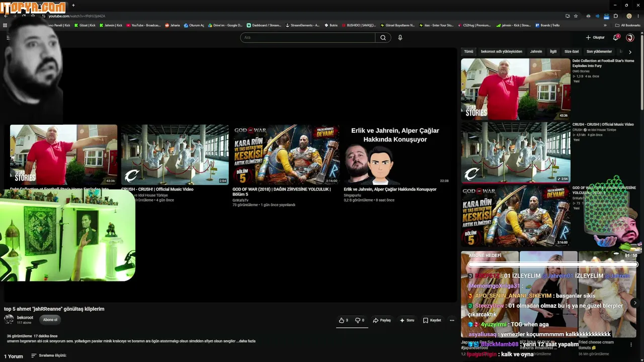The width and height of the screenshot is (644, 362).
Task: Open the 'CS2Hug | Premium' bookmark
Action: point(474,25)
